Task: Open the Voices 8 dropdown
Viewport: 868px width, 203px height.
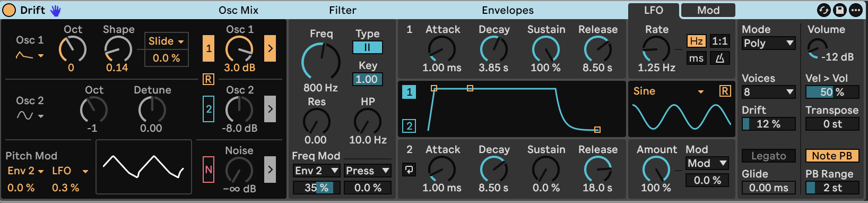Action: pos(768,92)
